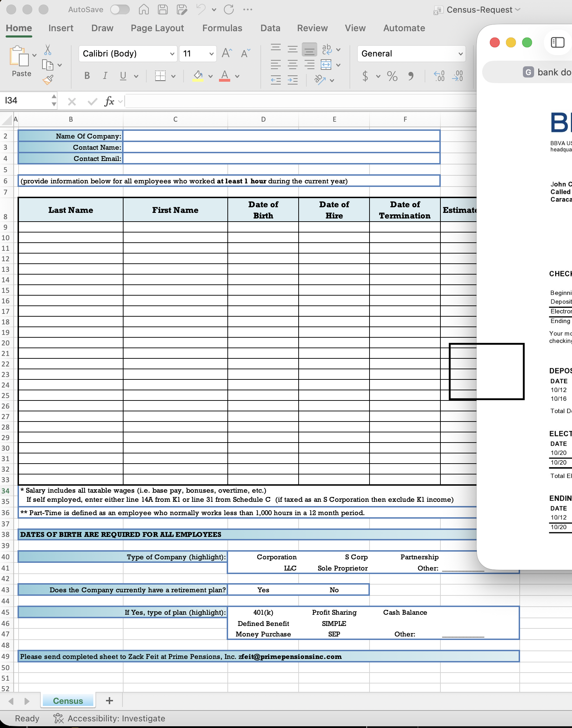Viewport: 572px width, 728px height.
Task: Click the formula bar input
Action: pos(300,101)
